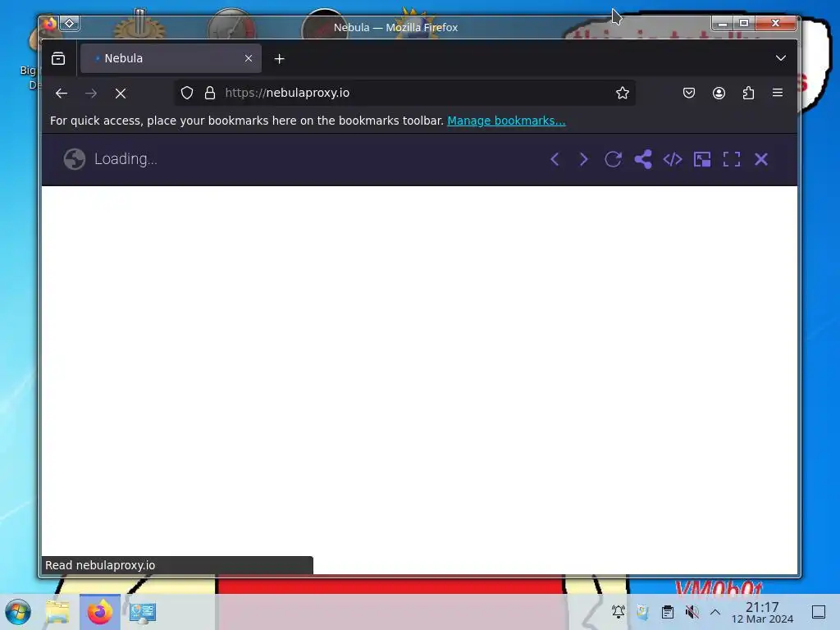Open Firefox application menu
This screenshot has height=630, width=840.
778,93
